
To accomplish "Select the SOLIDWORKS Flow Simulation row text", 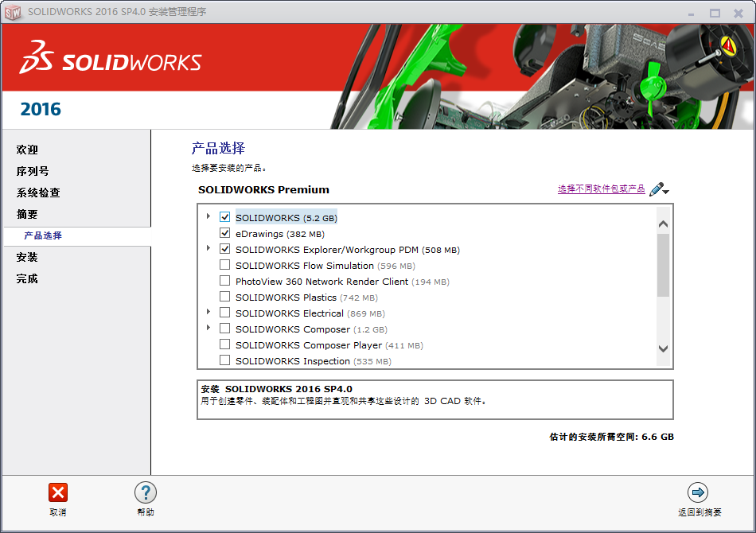I will click(325, 266).
